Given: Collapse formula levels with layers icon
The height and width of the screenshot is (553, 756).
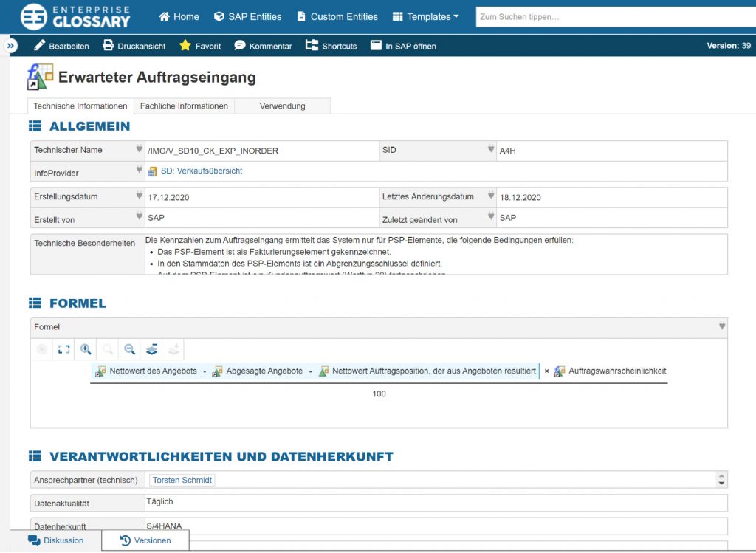Looking at the screenshot, I should point(151,349).
